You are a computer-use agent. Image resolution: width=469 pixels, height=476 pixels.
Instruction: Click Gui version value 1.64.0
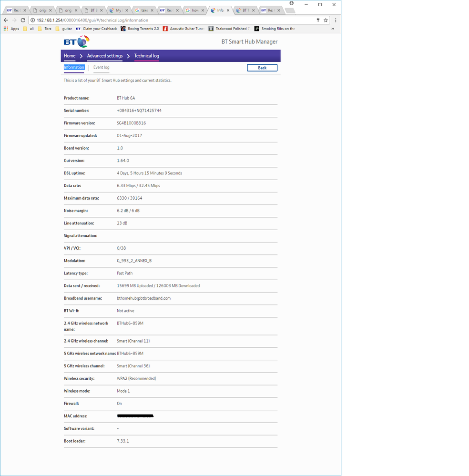122,161
